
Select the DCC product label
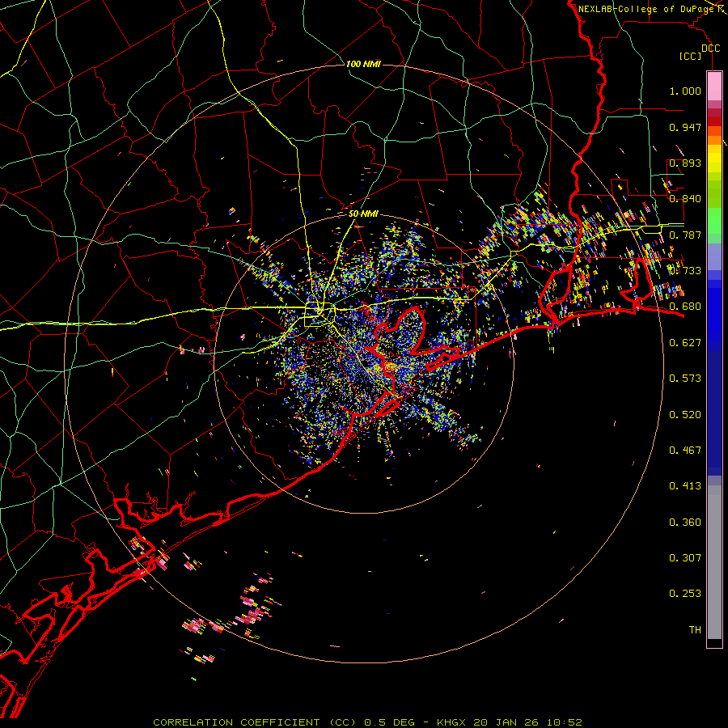[x=711, y=49]
